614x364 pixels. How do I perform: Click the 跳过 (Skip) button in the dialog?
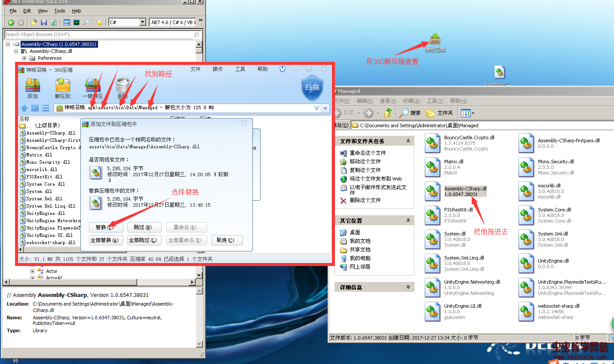coord(144,227)
